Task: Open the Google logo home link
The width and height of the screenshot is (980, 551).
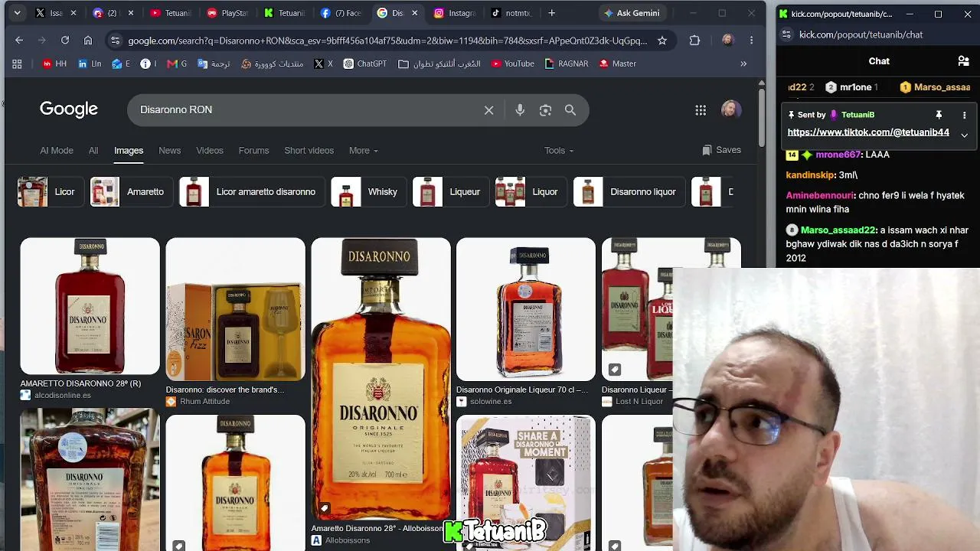Action: tap(69, 109)
